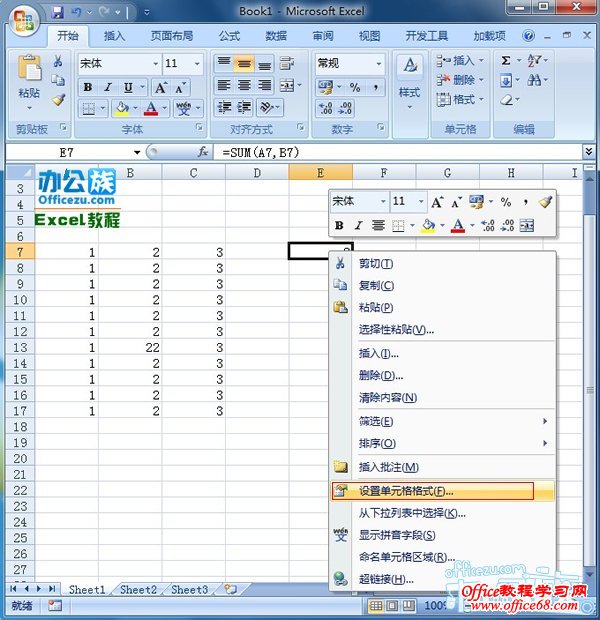The width and height of the screenshot is (600, 620).
Task: Decrease decimal places in ribbon
Action: [344, 108]
